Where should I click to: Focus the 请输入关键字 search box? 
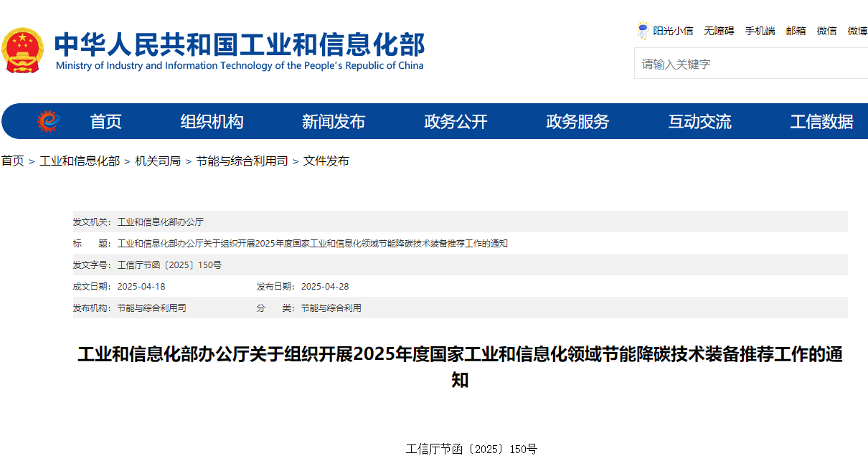(x=751, y=64)
